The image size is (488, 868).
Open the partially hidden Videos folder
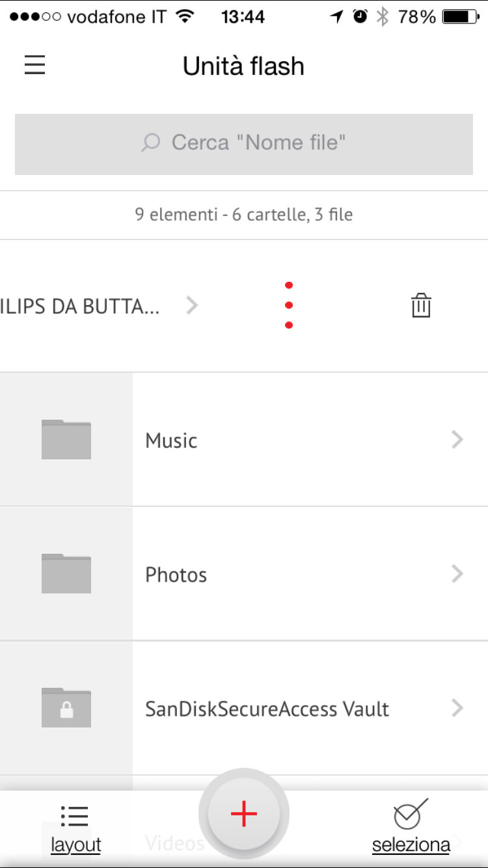pyautogui.click(x=174, y=844)
